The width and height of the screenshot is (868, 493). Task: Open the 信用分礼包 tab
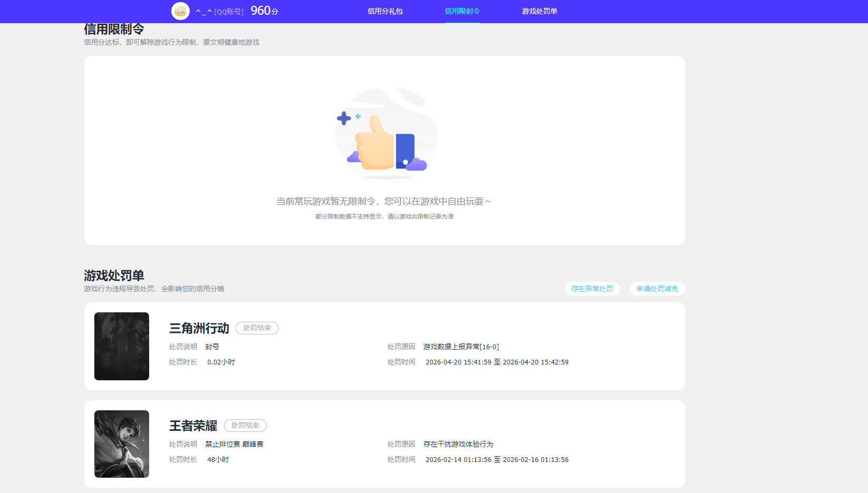point(385,11)
